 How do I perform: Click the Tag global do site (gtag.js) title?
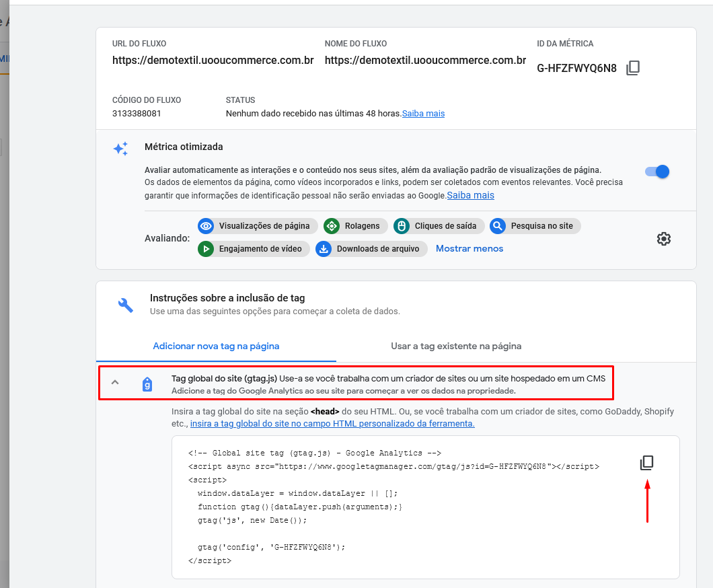[224, 378]
